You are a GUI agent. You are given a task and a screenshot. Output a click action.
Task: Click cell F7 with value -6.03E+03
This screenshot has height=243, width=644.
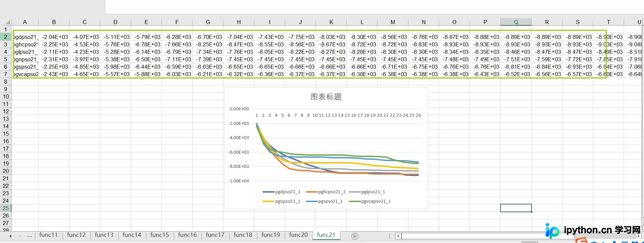click(x=177, y=74)
